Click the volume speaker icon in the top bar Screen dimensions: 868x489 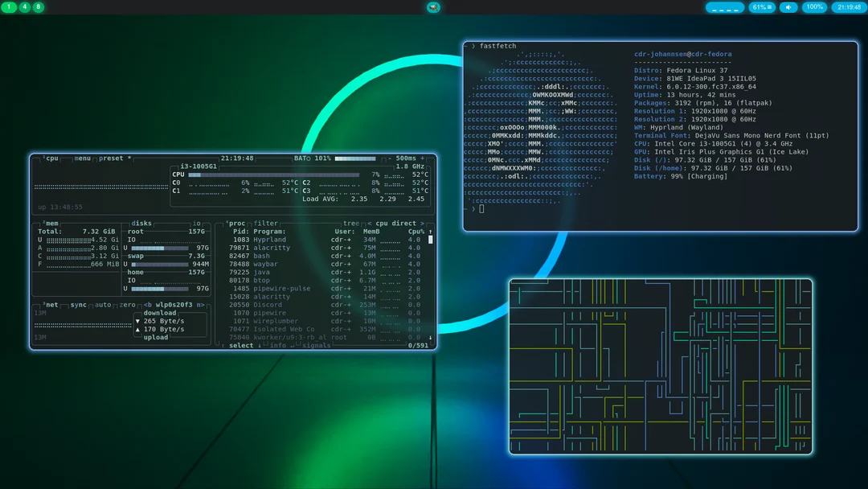coord(788,7)
